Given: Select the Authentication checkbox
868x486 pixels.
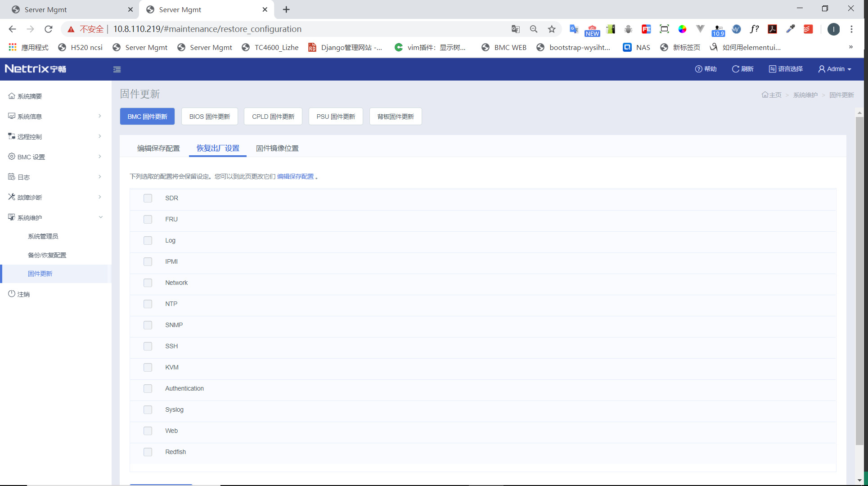Looking at the screenshot, I should coord(148,388).
